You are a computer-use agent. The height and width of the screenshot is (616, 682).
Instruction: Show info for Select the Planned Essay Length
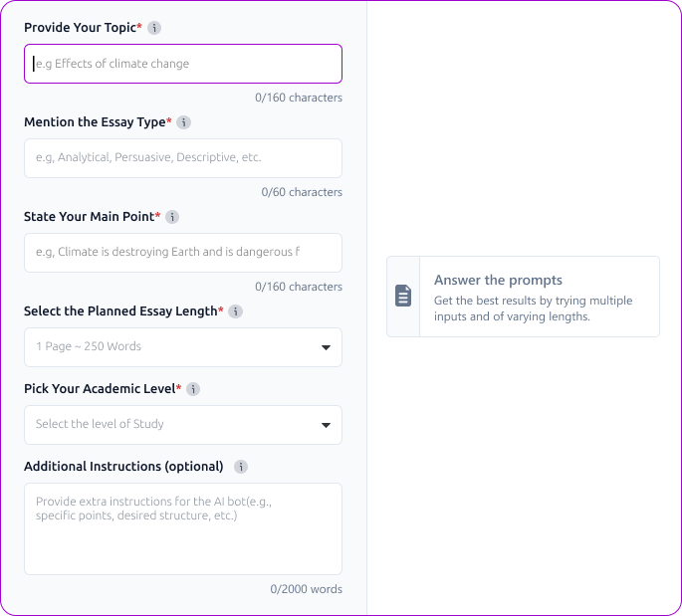point(235,311)
